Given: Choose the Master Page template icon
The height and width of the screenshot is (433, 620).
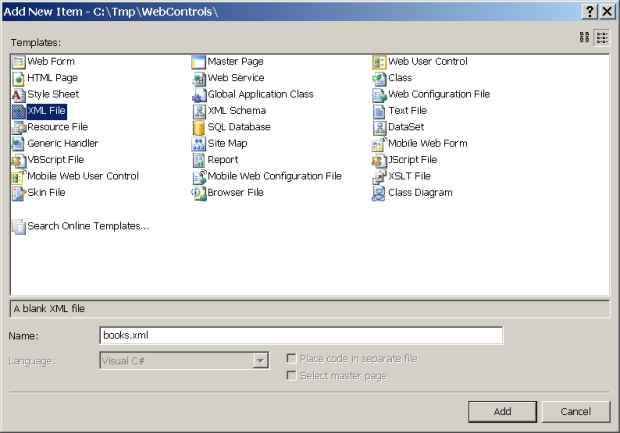Looking at the screenshot, I should 198,62.
